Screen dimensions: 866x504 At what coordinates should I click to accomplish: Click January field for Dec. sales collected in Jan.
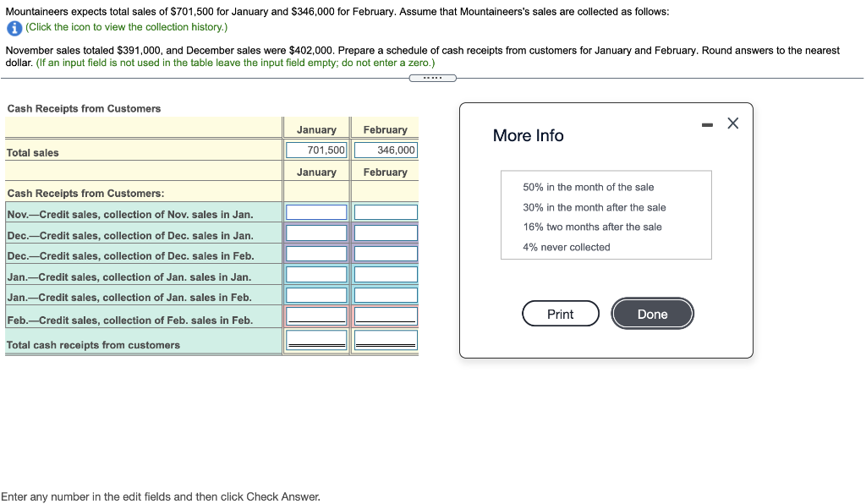tap(316, 233)
